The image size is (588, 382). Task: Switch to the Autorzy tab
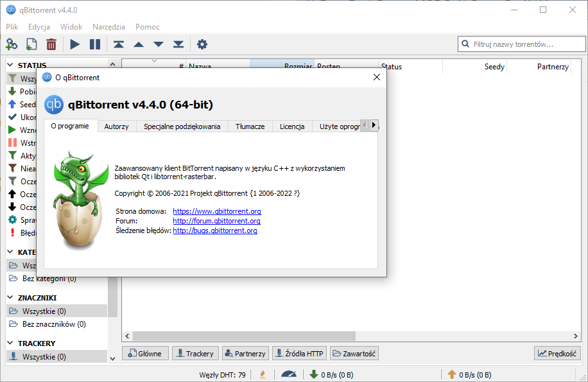[116, 126]
